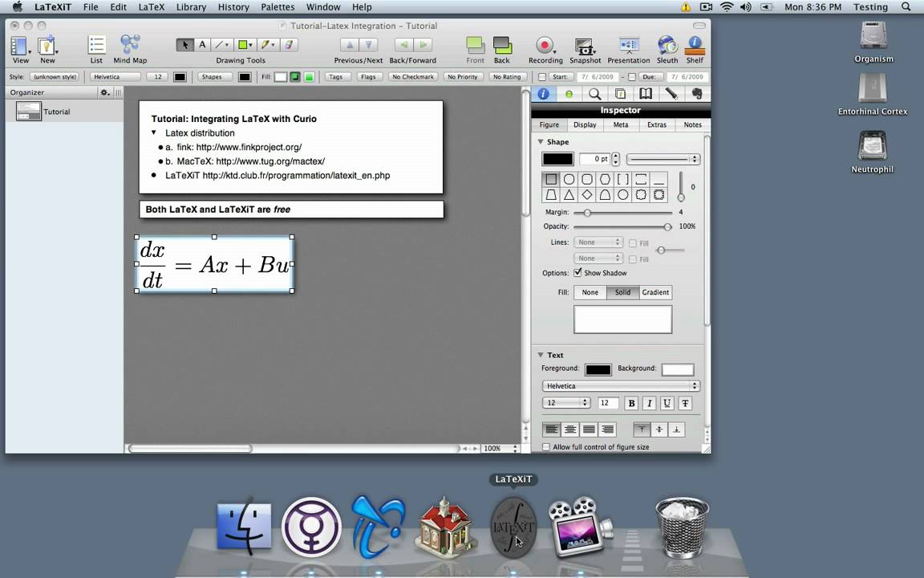The height and width of the screenshot is (578, 924).
Task: Pick the pencil sketch drawing tool
Action: pyautogui.click(x=267, y=45)
